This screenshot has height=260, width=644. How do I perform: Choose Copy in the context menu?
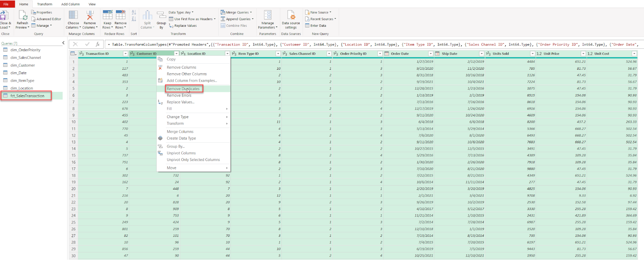(193, 59)
